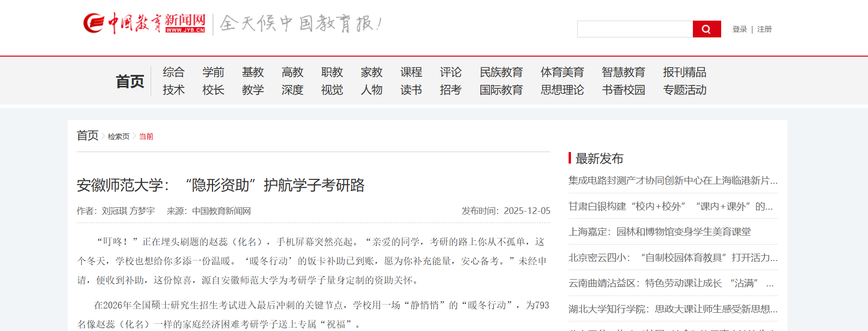Open the 上海嘉定 museum classroom article
The height and width of the screenshot is (331, 868).
659,232
